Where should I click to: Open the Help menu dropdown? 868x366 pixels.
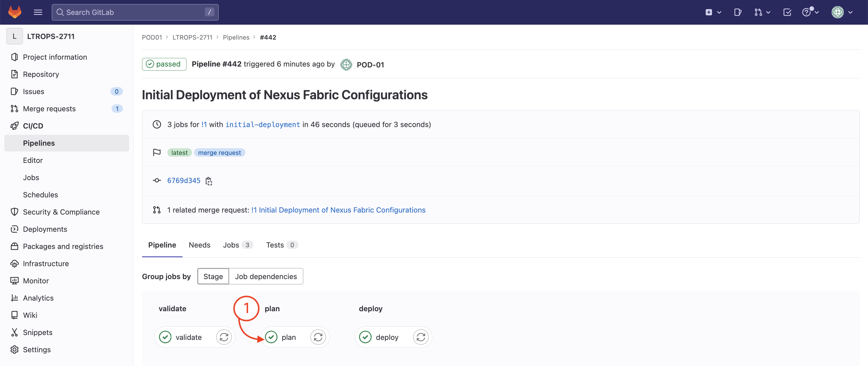click(810, 12)
